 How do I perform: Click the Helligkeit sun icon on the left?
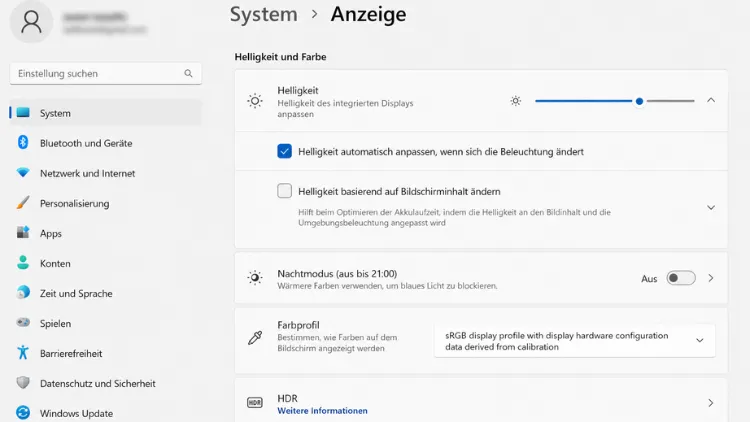pos(255,101)
